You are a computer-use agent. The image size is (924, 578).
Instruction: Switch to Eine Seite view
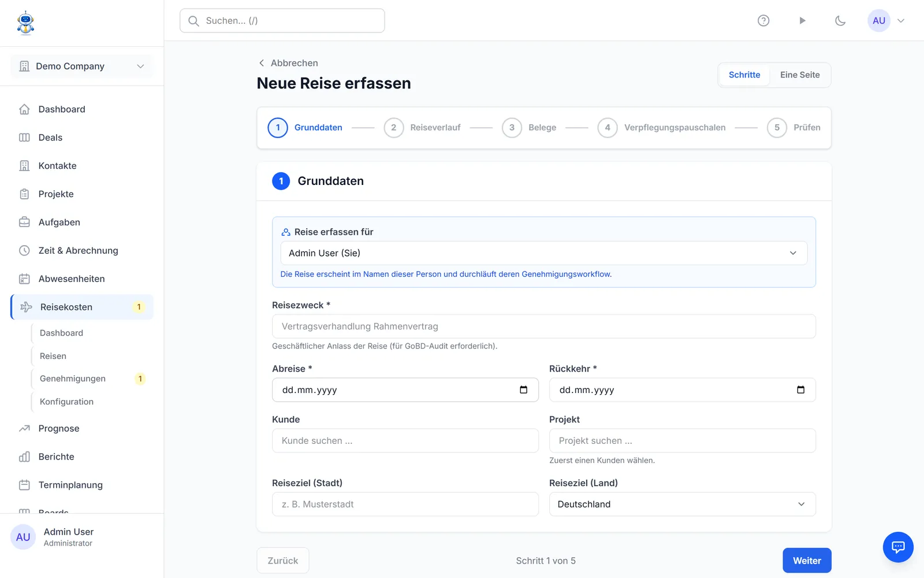tap(800, 75)
